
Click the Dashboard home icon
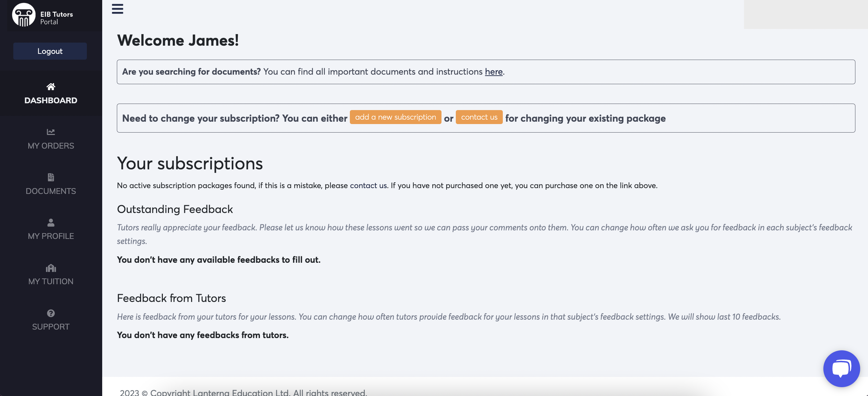click(x=51, y=87)
